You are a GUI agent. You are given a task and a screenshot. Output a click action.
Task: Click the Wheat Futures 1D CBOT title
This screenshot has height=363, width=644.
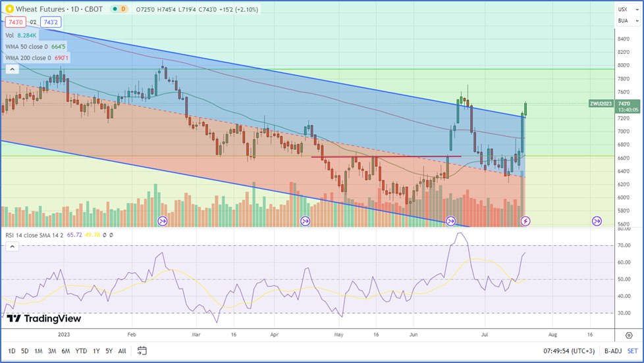[x=59, y=9]
